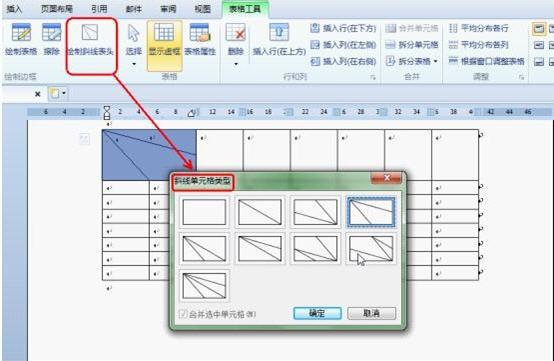
Task: Select the blank no-diagonal cell type
Action: click(x=204, y=212)
